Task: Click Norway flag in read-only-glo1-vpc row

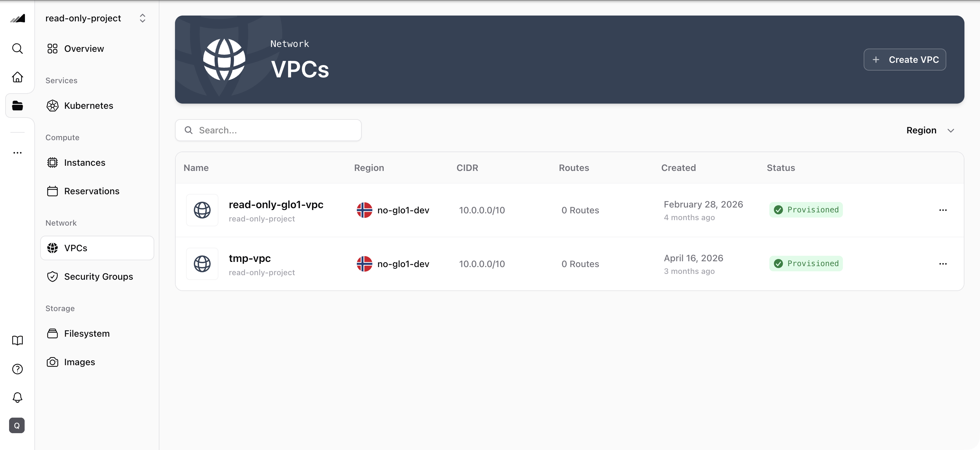Action: coord(365,210)
